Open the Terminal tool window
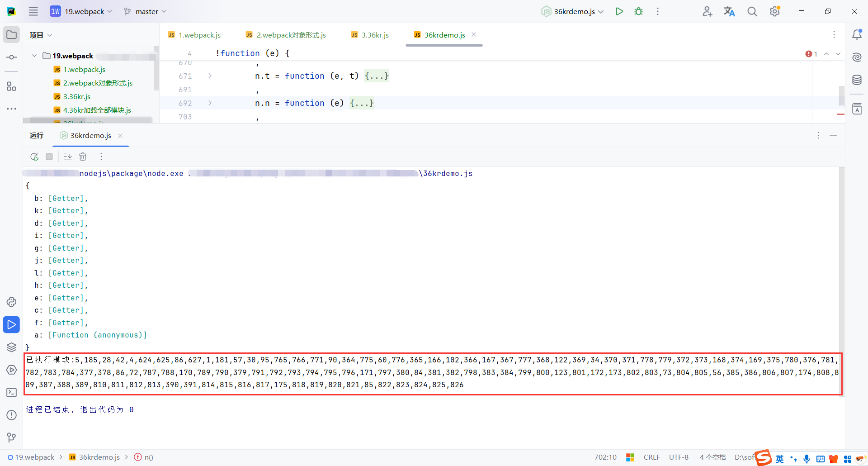The image size is (868, 466). [11, 393]
